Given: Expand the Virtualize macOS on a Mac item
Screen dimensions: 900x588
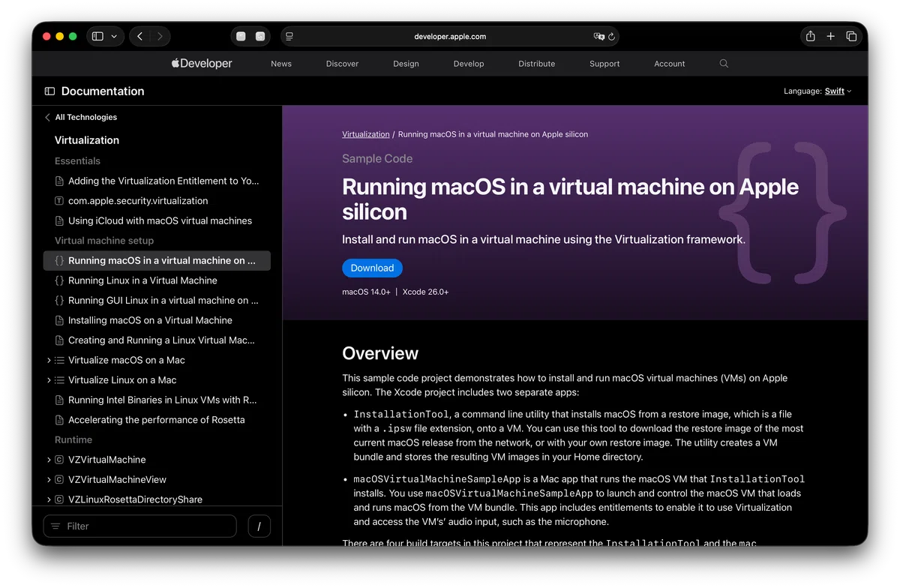Looking at the screenshot, I should [49, 360].
